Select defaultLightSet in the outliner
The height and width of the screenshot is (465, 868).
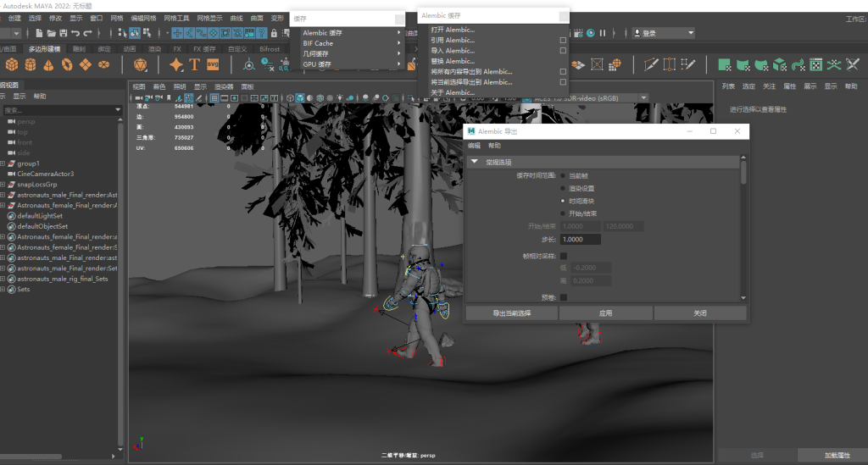point(39,216)
